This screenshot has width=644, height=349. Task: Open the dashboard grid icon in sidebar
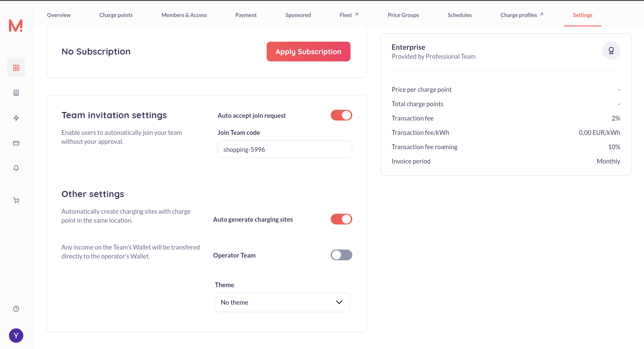16,68
